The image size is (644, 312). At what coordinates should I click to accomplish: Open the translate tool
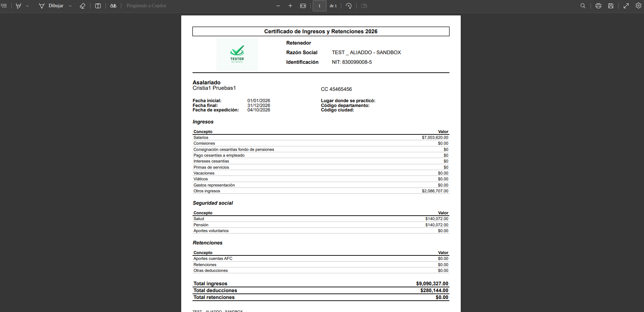(x=113, y=6)
